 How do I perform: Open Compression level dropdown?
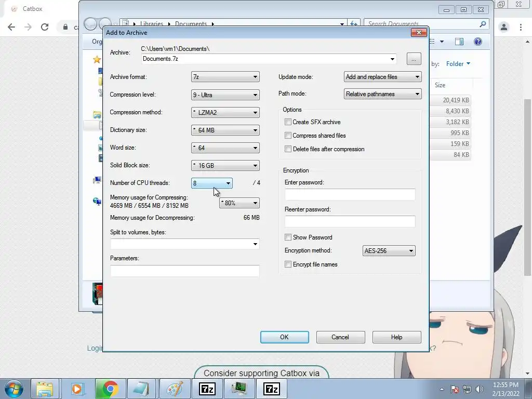(x=225, y=95)
